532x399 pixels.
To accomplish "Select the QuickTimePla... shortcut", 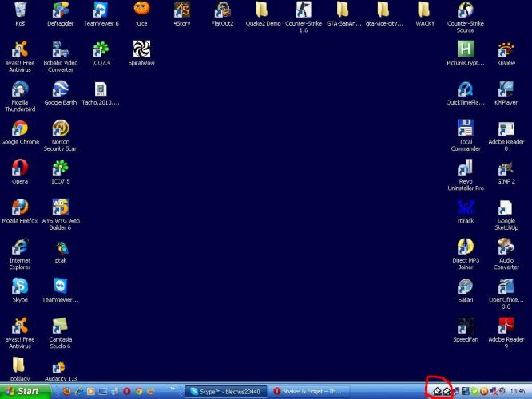I will click(466, 93).
